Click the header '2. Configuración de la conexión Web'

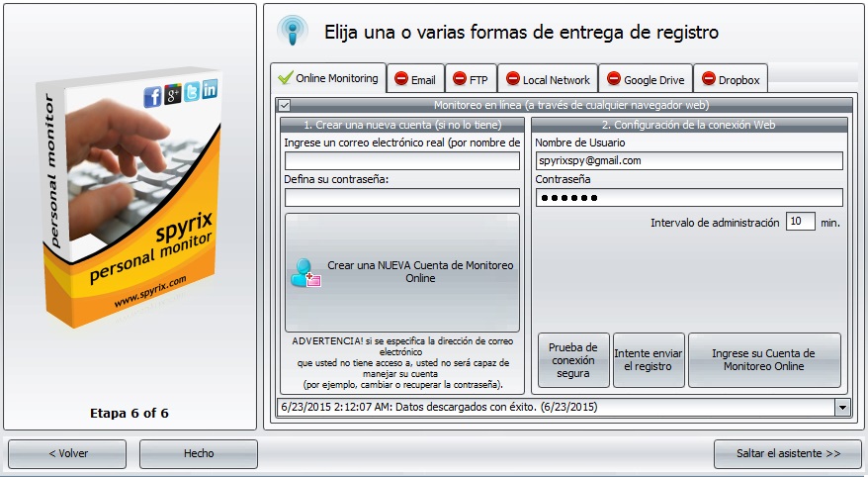689,125
